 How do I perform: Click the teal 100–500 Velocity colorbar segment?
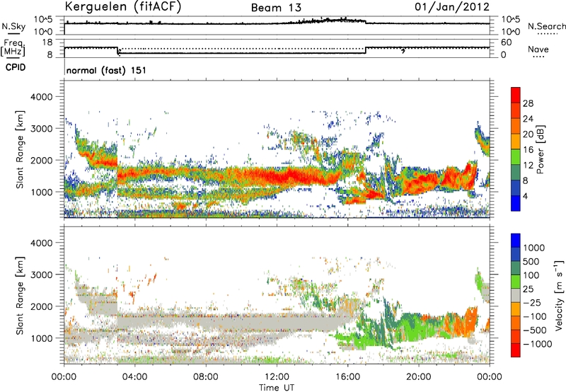(516, 268)
